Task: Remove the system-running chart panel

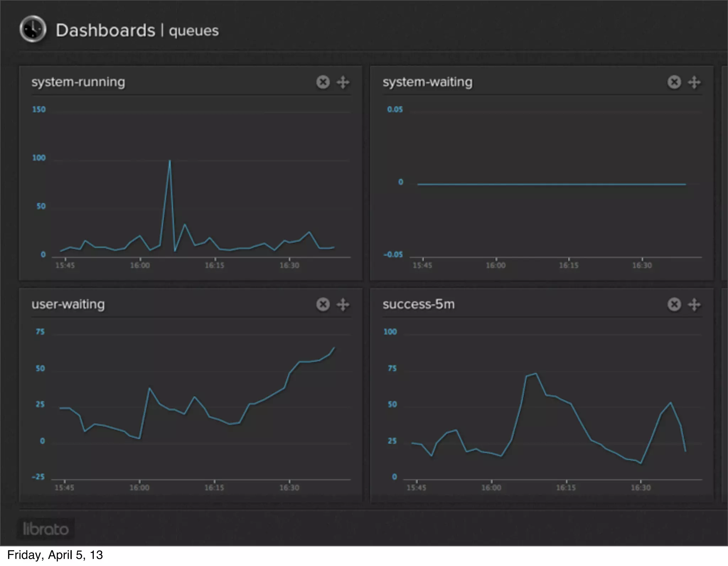Action: click(x=323, y=82)
